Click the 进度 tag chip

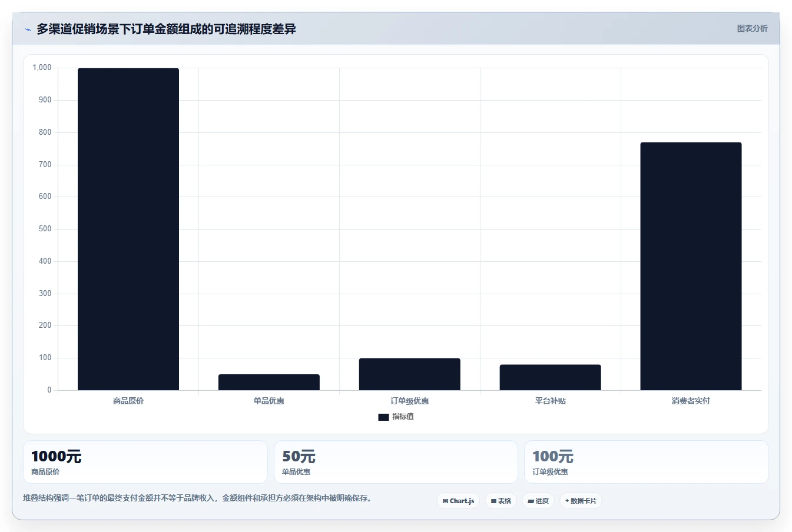538,501
